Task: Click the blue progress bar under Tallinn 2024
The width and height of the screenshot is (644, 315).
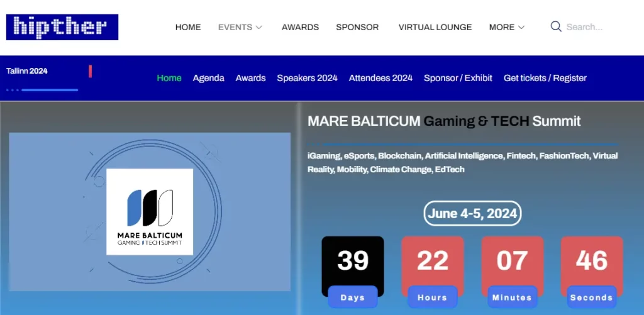Action: point(49,90)
